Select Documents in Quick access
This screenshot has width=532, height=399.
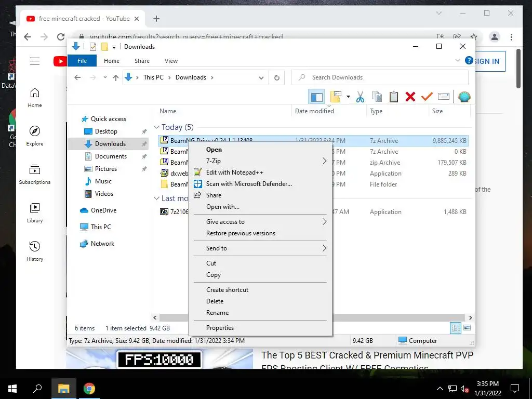click(x=111, y=156)
